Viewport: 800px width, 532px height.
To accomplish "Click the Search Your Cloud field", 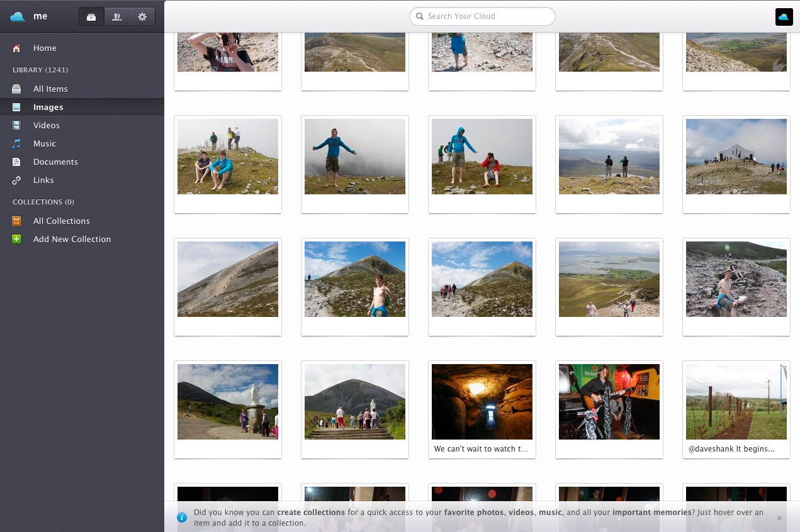I will coord(482,16).
